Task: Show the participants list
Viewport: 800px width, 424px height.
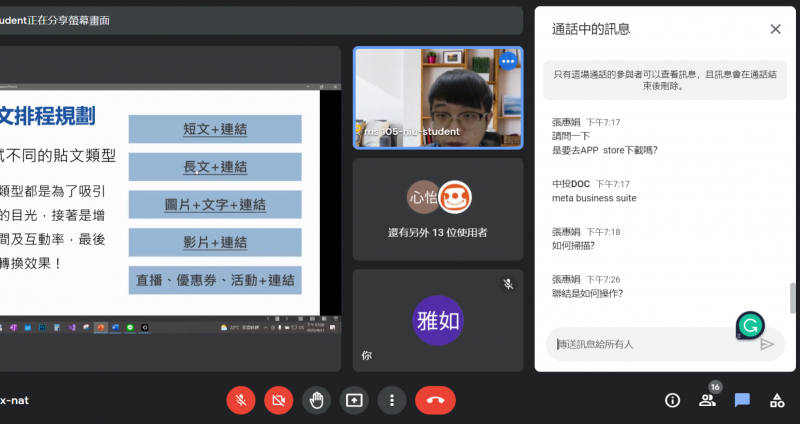Action: [x=707, y=401]
